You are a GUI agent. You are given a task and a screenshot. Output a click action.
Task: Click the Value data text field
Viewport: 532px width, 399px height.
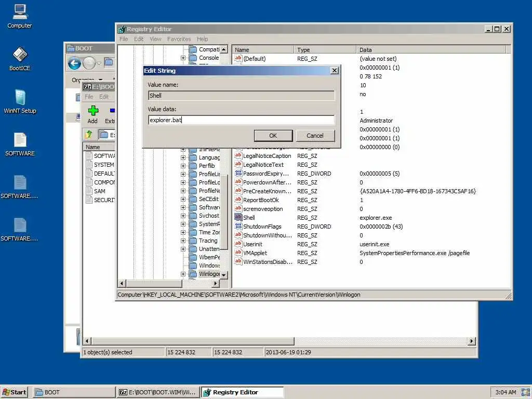(241, 120)
